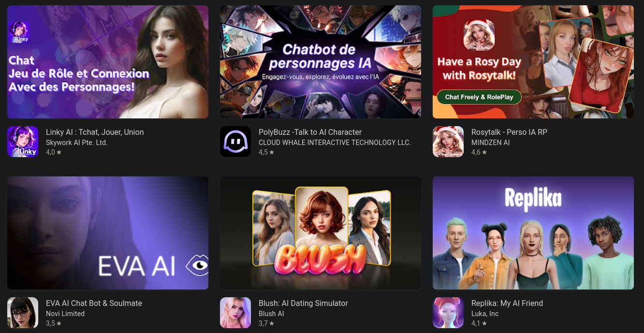Open the Replika avatars banner image

pos(533,233)
